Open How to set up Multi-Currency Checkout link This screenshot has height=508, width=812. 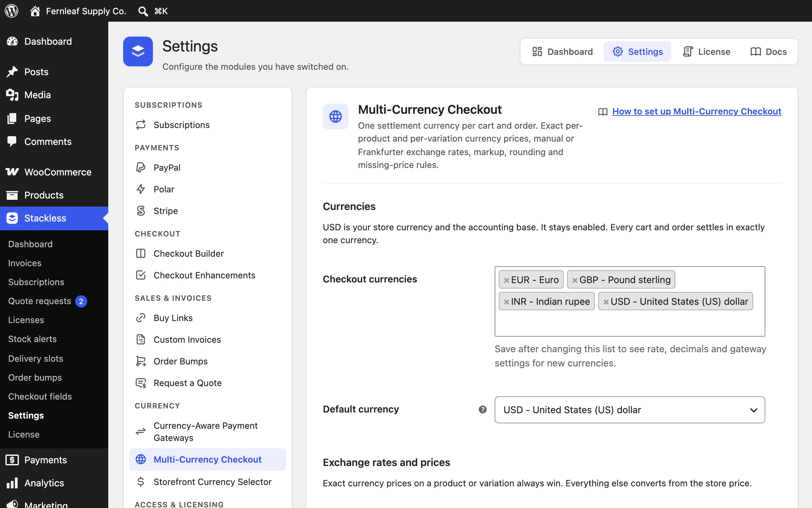coord(697,111)
